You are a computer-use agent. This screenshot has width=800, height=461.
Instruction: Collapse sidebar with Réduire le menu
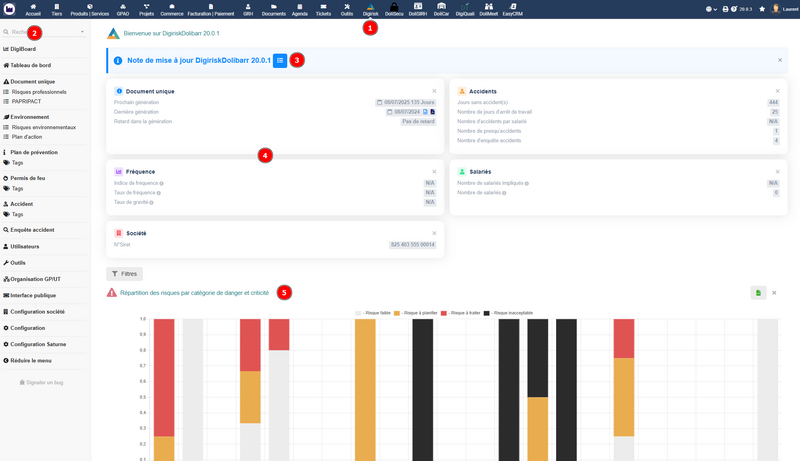[x=27, y=361]
